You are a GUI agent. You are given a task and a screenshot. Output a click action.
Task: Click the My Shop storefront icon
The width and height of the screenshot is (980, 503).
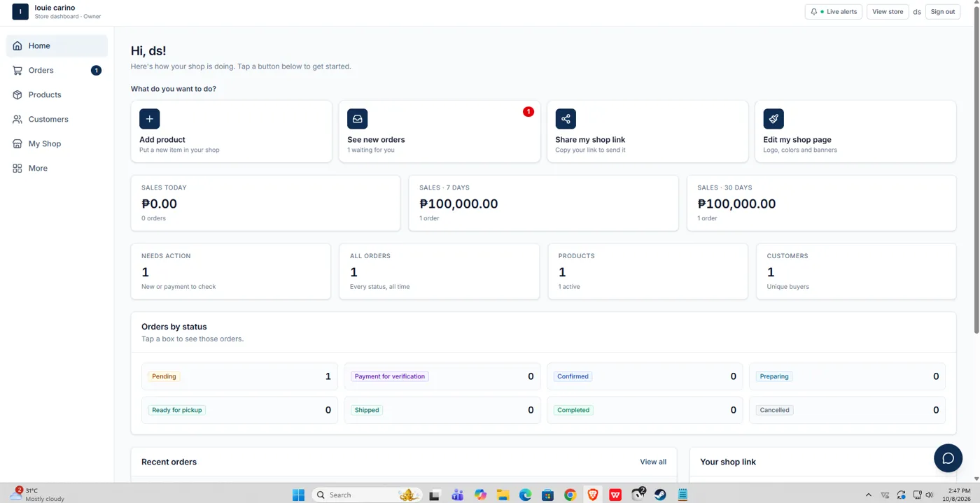(17, 143)
